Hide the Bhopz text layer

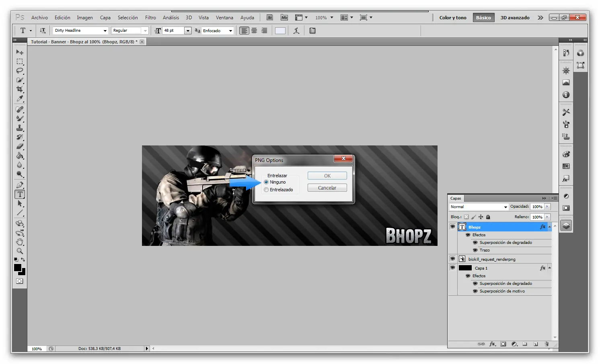453,227
